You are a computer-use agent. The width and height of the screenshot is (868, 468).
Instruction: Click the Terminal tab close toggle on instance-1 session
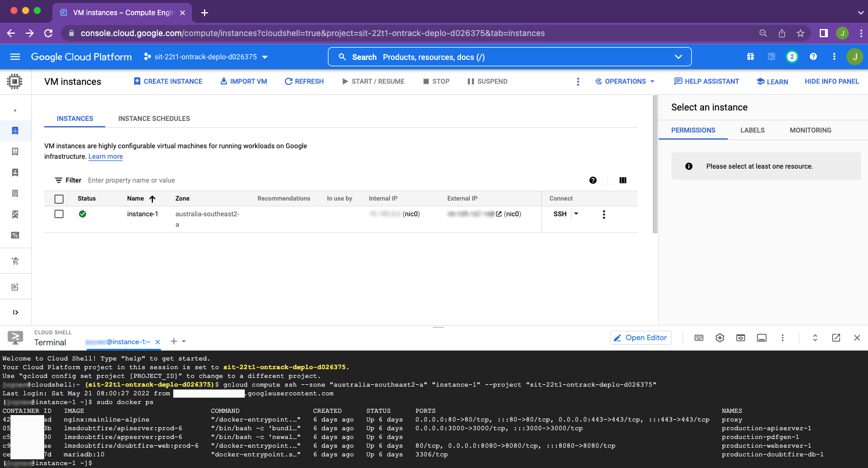pos(157,342)
